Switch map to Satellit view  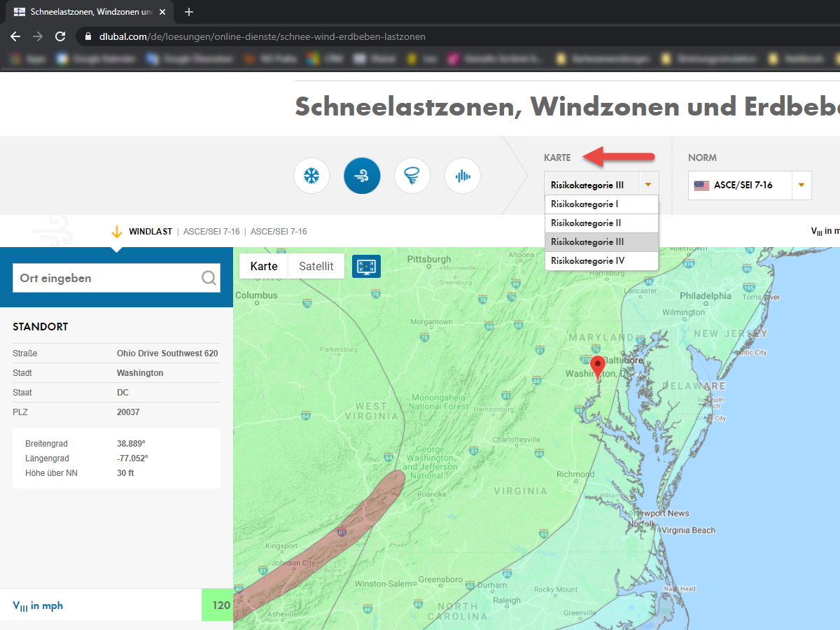coord(316,266)
